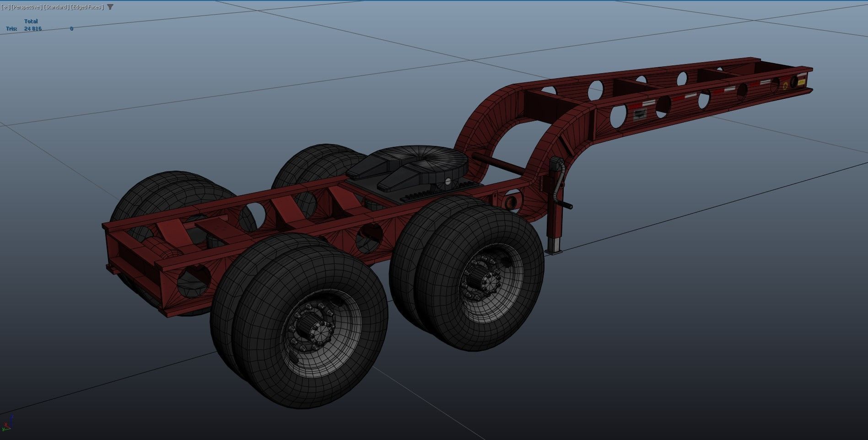Click the '24 816' triangle count value
The height and width of the screenshot is (440, 868).
point(33,29)
